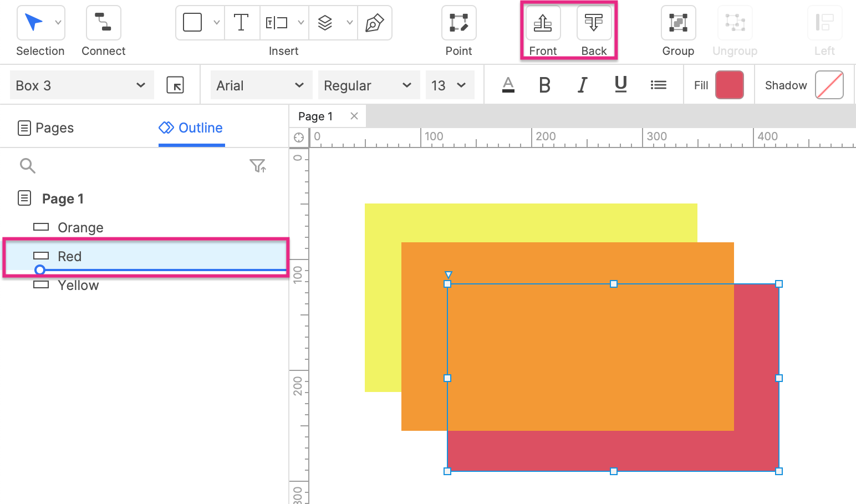Image resolution: width=856 pixels, height=504 pixels.
Task: Send selection to Back
Action: tap(594, 23)
